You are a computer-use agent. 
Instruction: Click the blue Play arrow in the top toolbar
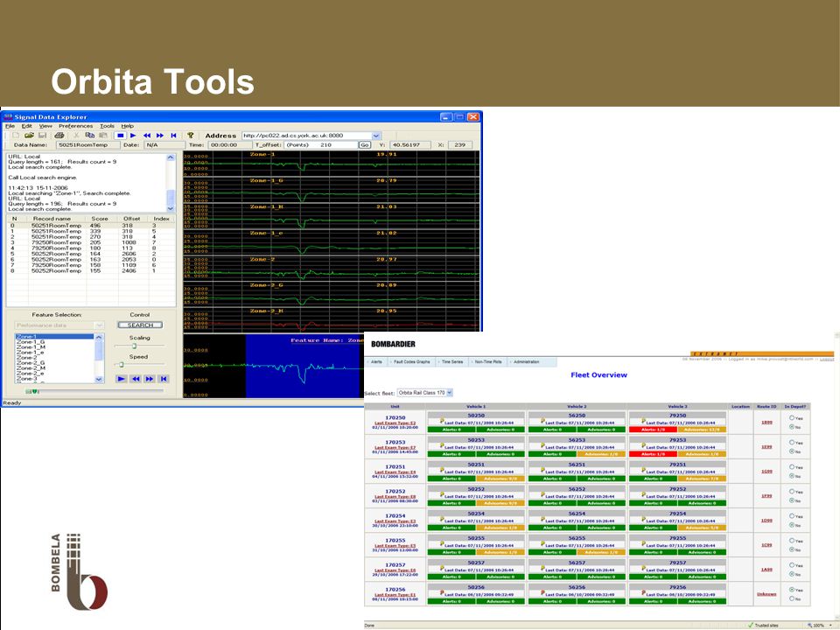(133, 136)
